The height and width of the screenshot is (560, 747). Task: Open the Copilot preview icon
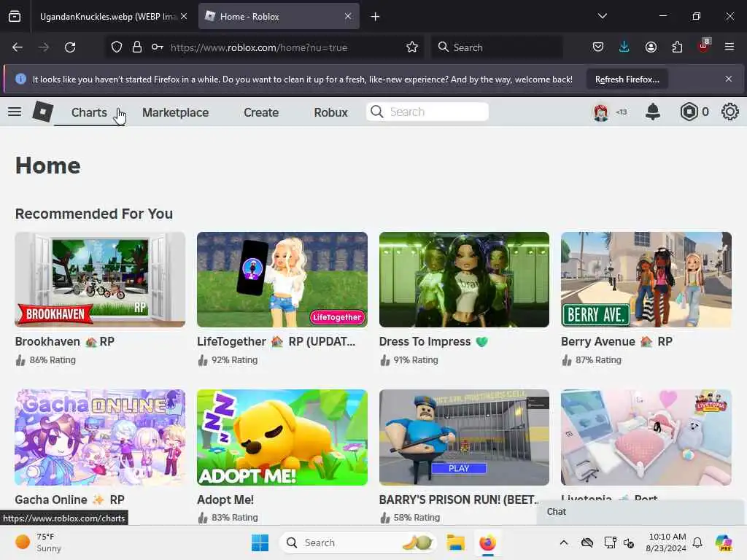tap(724, 542)
